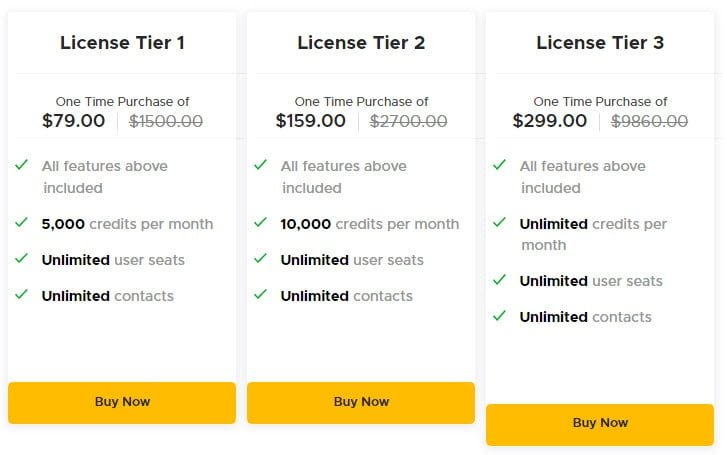Select the License Tier 2 heading
Screen dimensions: 727x455
pyautogui.click(x=361, y=43)
